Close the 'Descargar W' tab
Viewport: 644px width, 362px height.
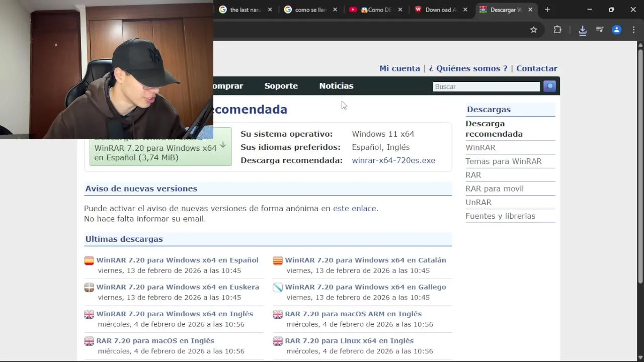click(x=530, y=10)
